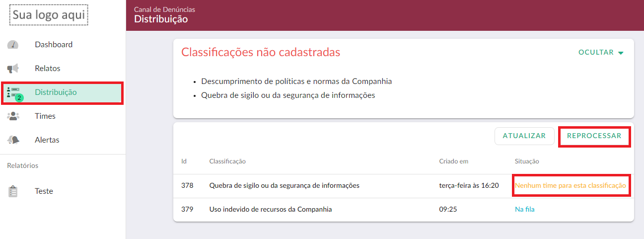Screen dimensions: 644x239
Task: Collapse the panel with OCULTAR arrow
Action: coord(621,53)
